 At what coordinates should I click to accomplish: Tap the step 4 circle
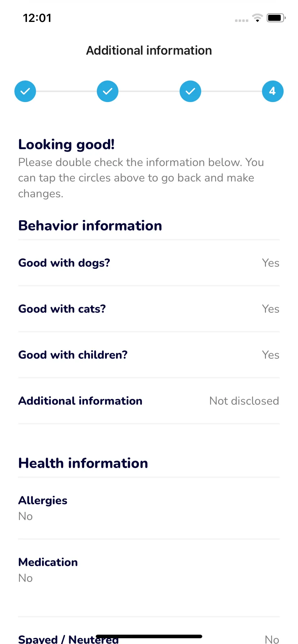[273, 91]
